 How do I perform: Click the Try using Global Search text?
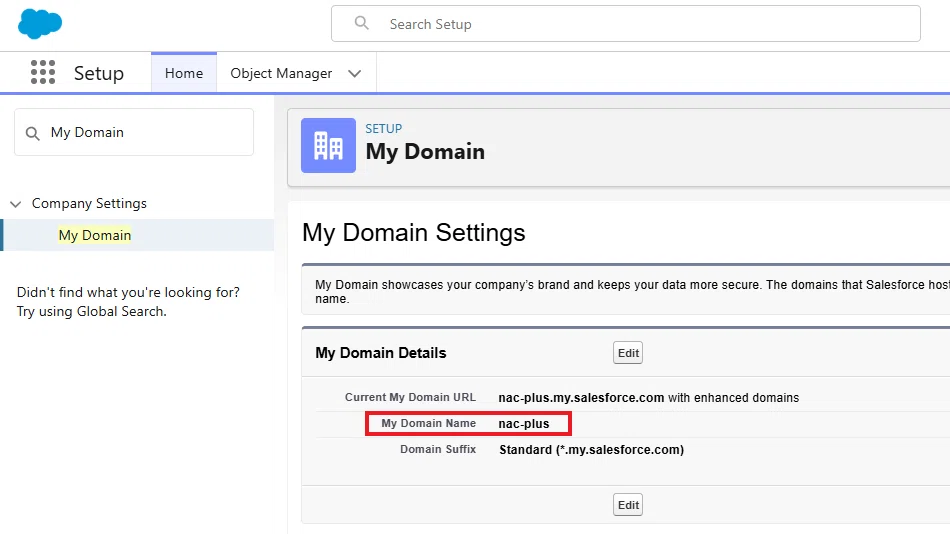pos(91,312)
